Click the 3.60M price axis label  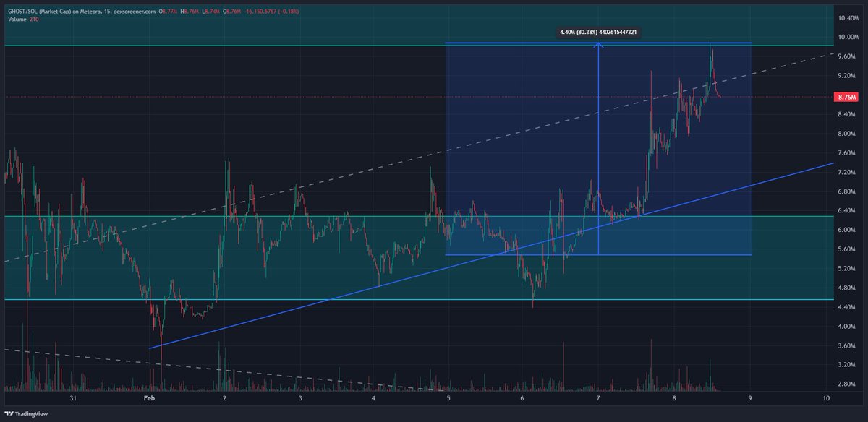(x=848, y=345)
